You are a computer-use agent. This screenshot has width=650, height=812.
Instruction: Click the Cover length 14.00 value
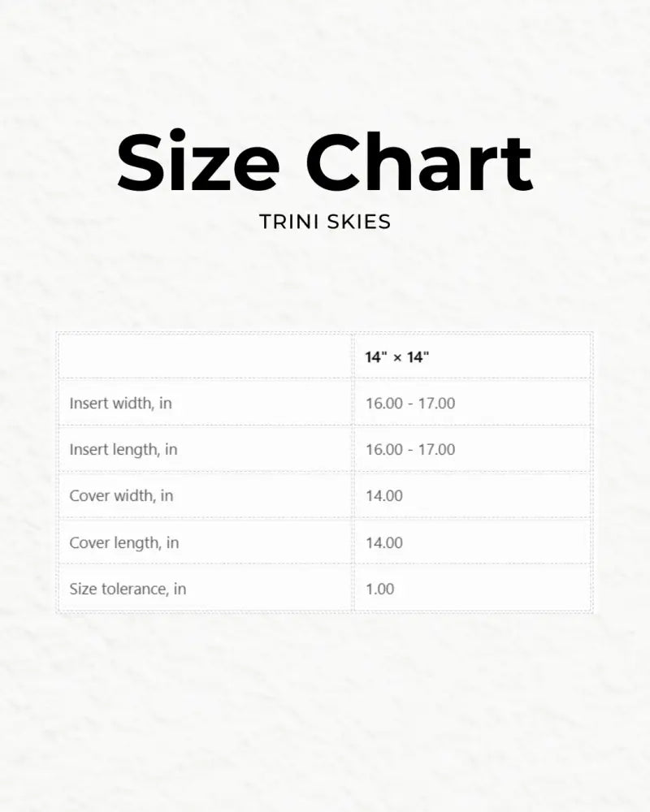[384, 542]
